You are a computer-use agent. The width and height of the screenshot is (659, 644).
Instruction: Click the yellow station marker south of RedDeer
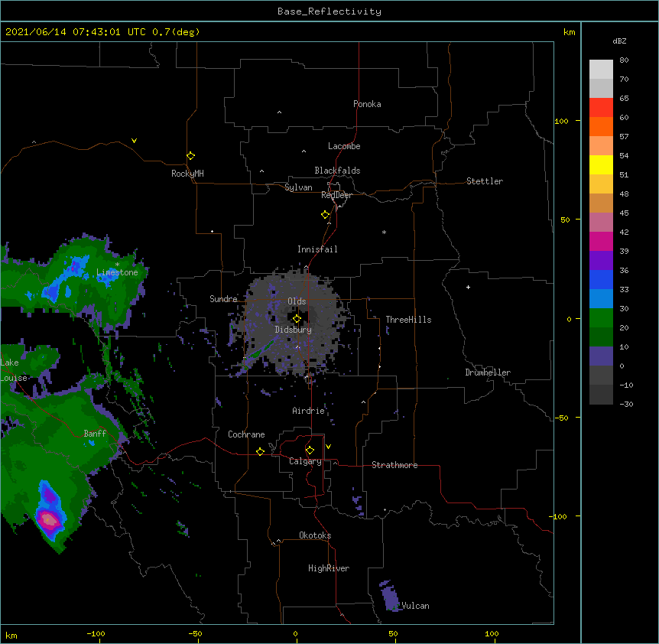coord(325,215)
